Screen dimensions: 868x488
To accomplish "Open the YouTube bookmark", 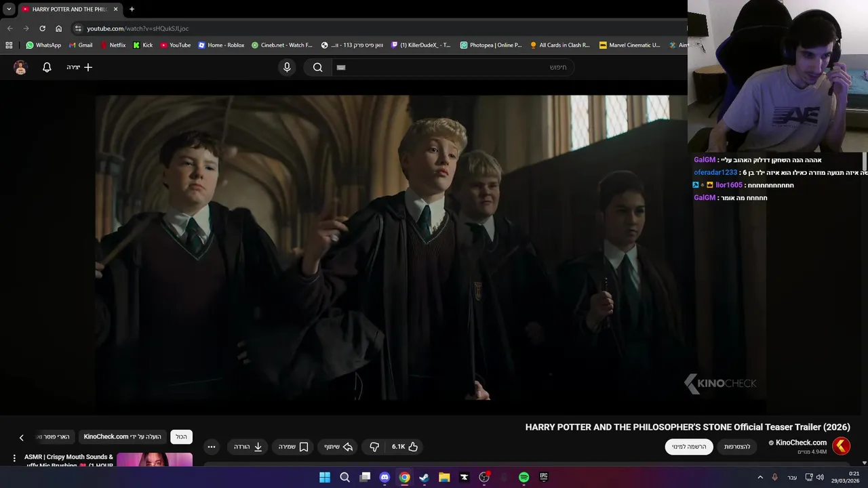I will coord(176,45).
